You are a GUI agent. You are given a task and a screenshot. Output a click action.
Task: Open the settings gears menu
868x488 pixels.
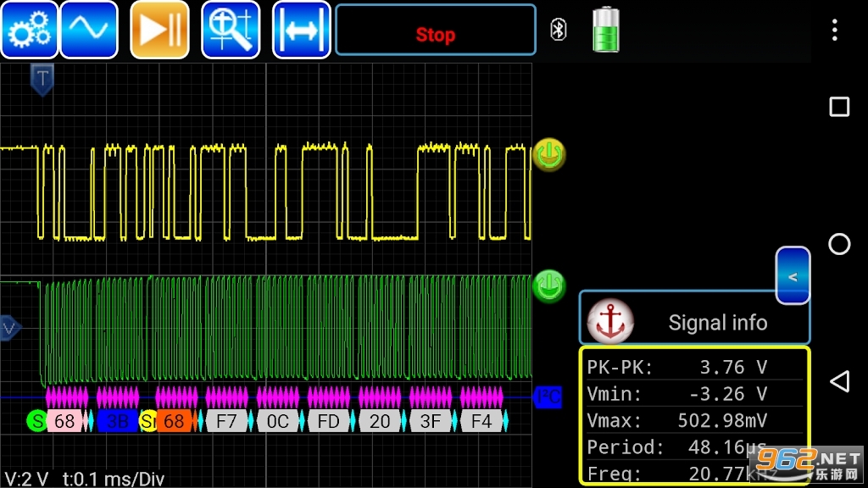(30, 30)
